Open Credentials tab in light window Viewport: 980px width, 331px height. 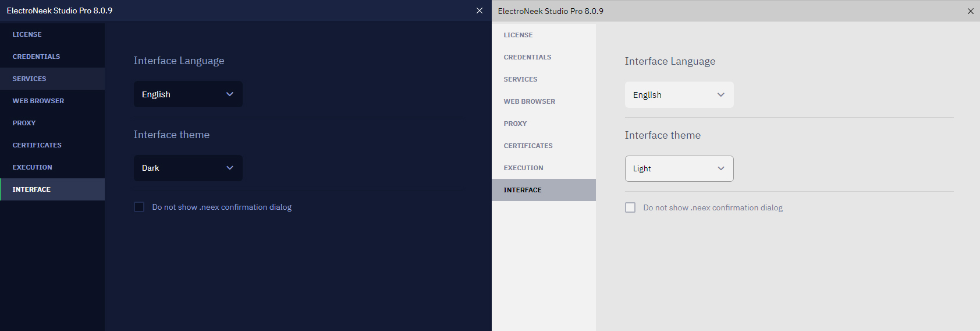click(x=544, y=57)
